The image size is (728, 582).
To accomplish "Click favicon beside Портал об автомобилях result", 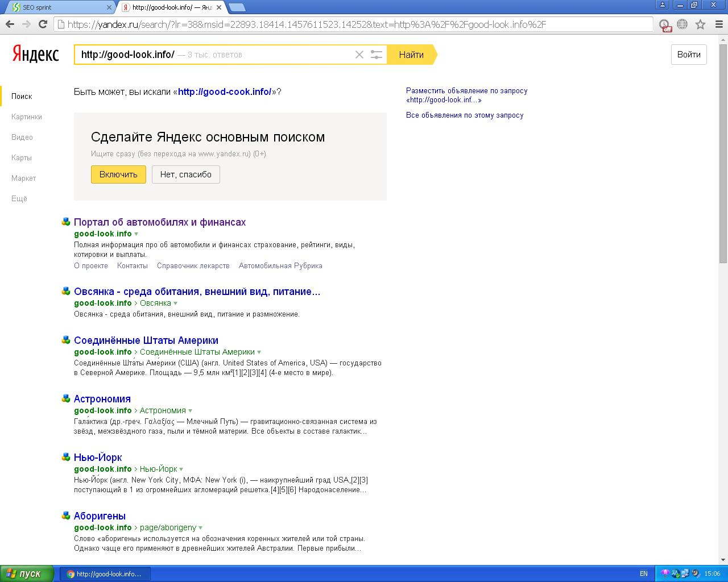I will point(66,222).
